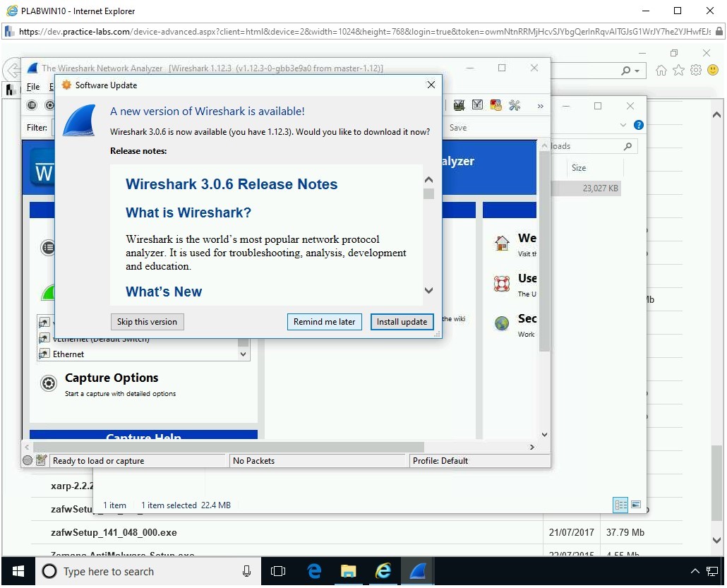The image size is (727, 588).
Task: Open Microsoft Edge from the taskbar
Action: pos(314,571)
